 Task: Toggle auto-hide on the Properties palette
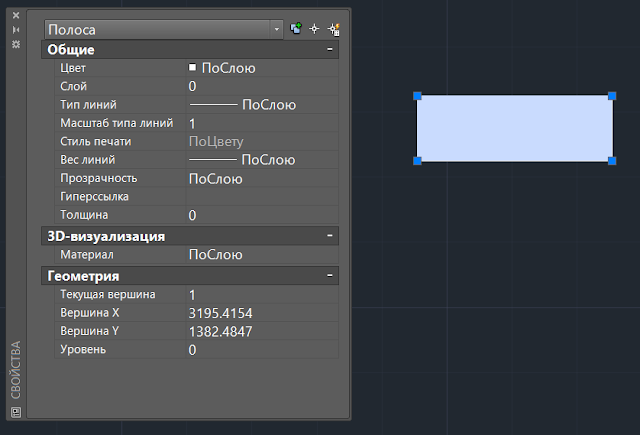coord(16,30)
